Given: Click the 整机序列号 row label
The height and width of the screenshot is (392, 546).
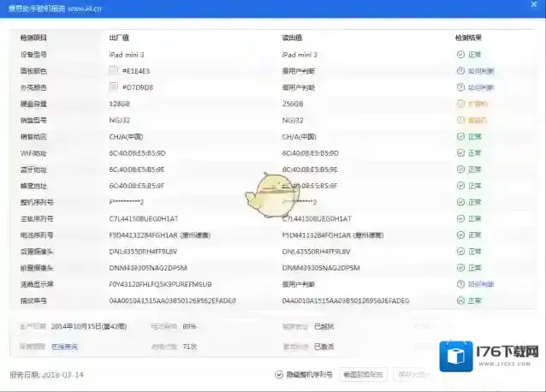Looking at the screenshot, I should 37,202.
